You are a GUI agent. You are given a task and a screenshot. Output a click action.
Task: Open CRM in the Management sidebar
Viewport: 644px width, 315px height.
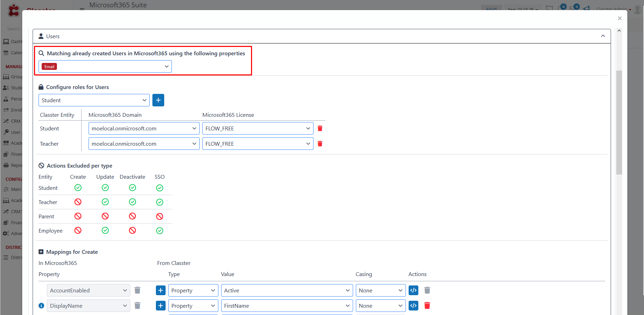(x=12, y=121)
